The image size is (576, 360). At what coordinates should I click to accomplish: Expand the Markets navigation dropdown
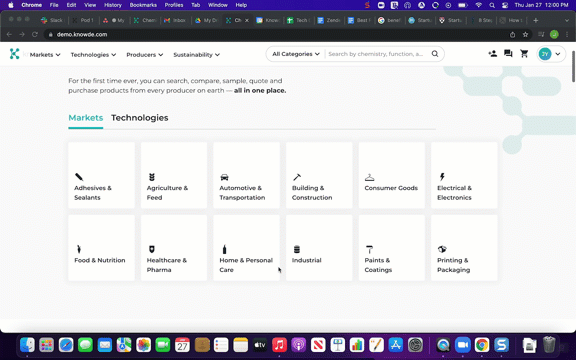tap(45, 55)
